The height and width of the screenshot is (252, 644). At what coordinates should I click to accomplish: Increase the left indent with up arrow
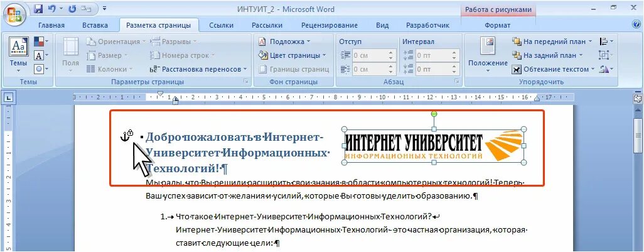click(392, 53)
